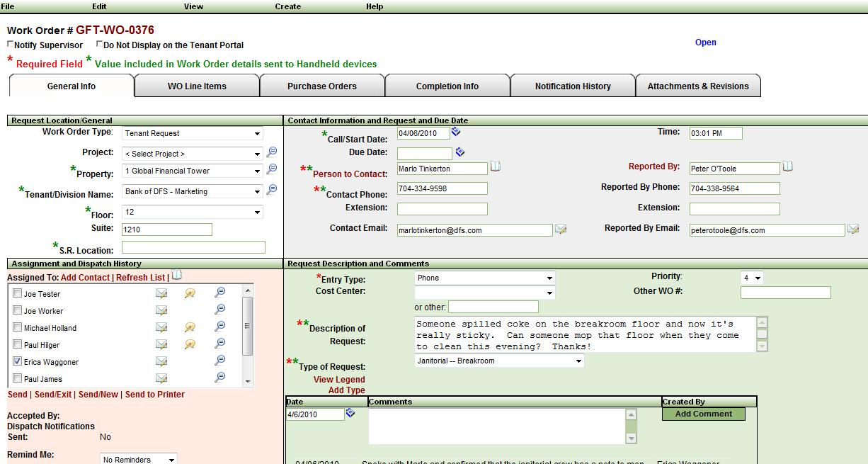This screenshot has width=868, height=464.
Task: Open the Select Project dropdown
Action: [193, 154]
